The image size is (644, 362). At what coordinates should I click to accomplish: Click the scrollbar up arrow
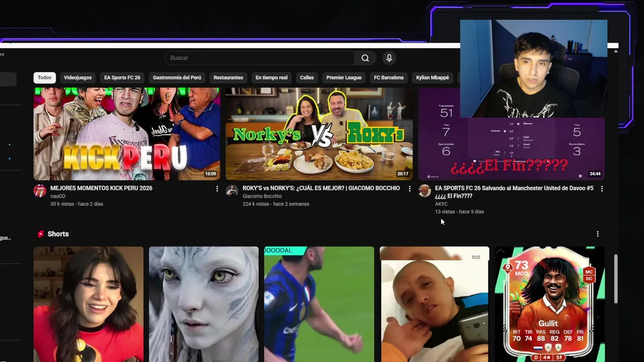tap(616, 51)
